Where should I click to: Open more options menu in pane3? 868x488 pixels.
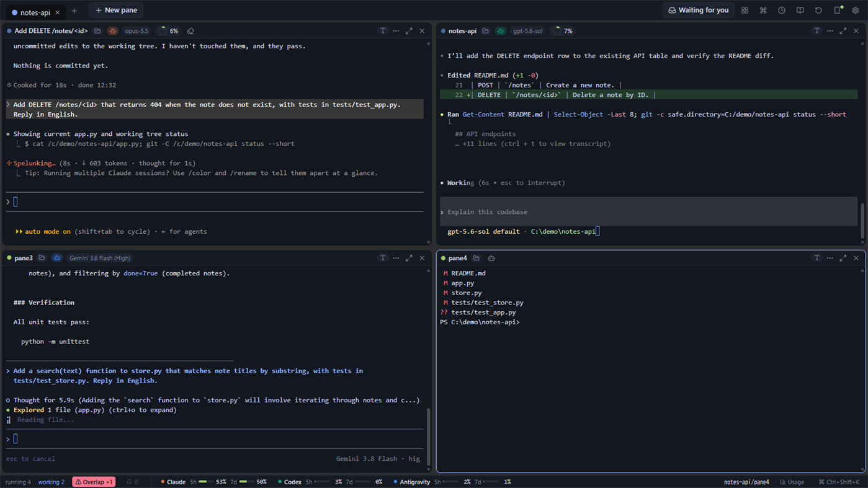tap(396, 258)
